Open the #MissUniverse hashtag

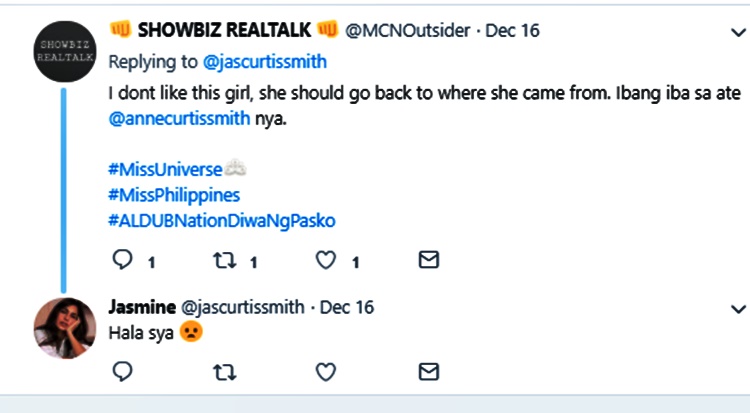coord(165,169)
